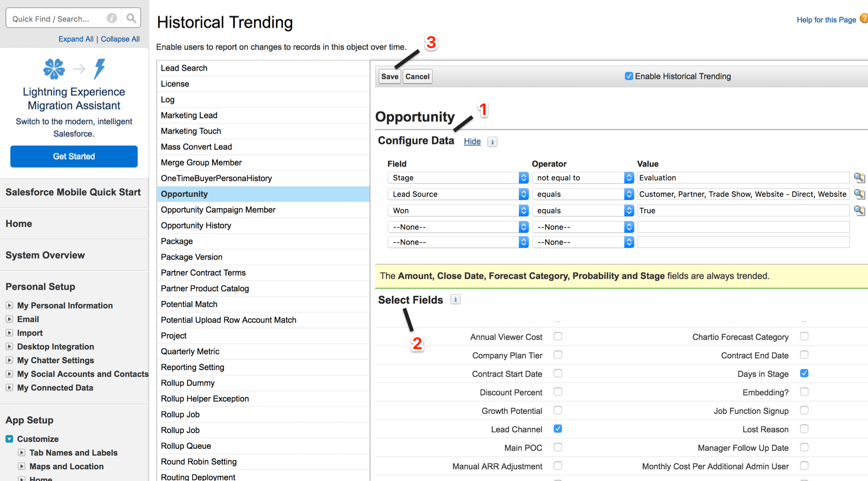Click the Quick Find search magnifier icon

(131, 18)
